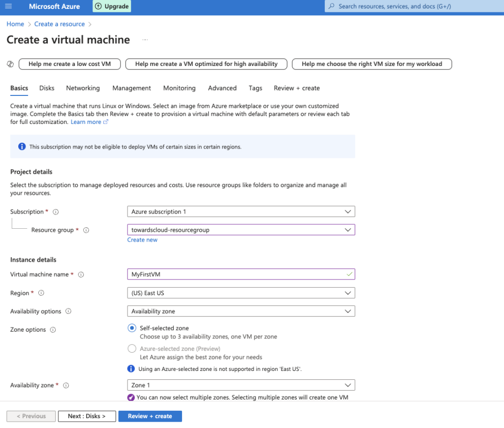Click the Upgrade button

(112, 6)
